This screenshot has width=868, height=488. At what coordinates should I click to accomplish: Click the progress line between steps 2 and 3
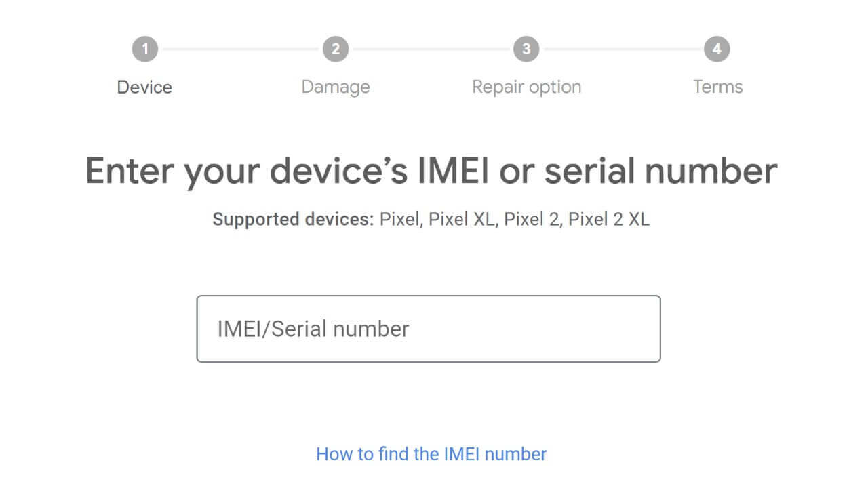tap(431, 49)
